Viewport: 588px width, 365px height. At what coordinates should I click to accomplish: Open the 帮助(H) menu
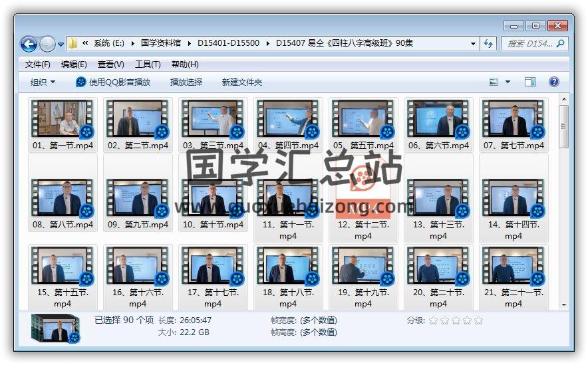[x=185, y=64]
